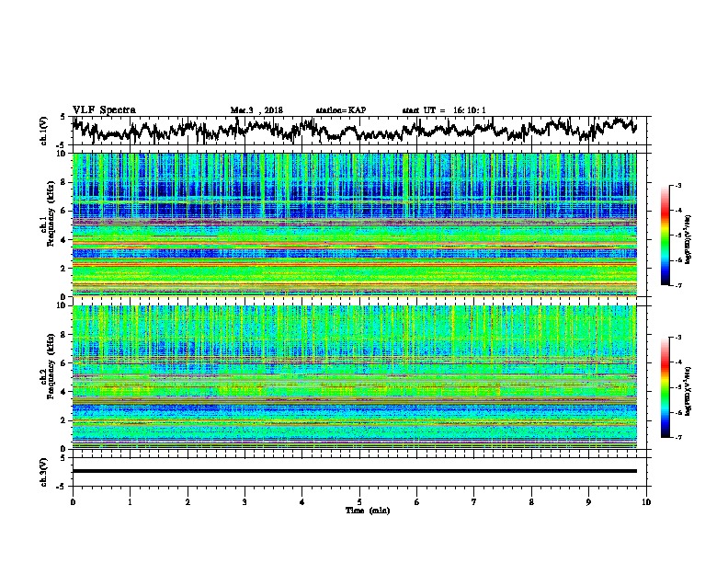Click the "2" kHz tick of ch.2 spectrogram

click(63, 420)
